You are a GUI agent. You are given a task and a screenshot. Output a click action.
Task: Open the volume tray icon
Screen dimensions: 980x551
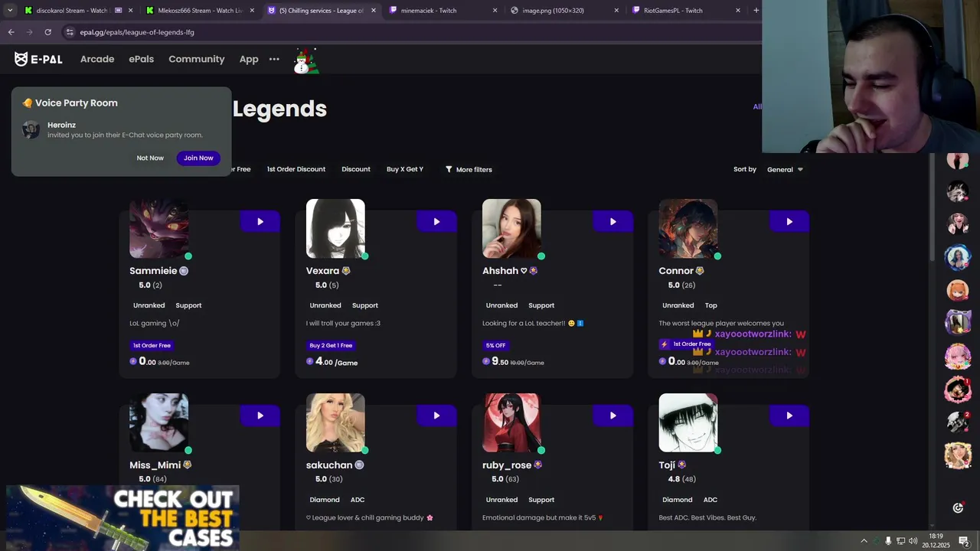(913, 541)
